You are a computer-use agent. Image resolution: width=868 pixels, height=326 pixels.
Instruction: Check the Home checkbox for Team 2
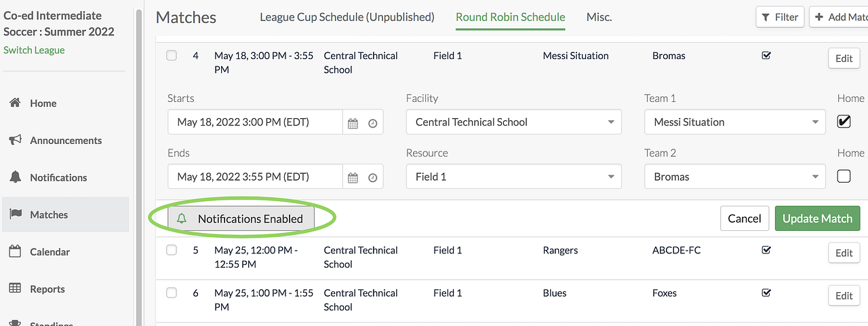(844, 177)
